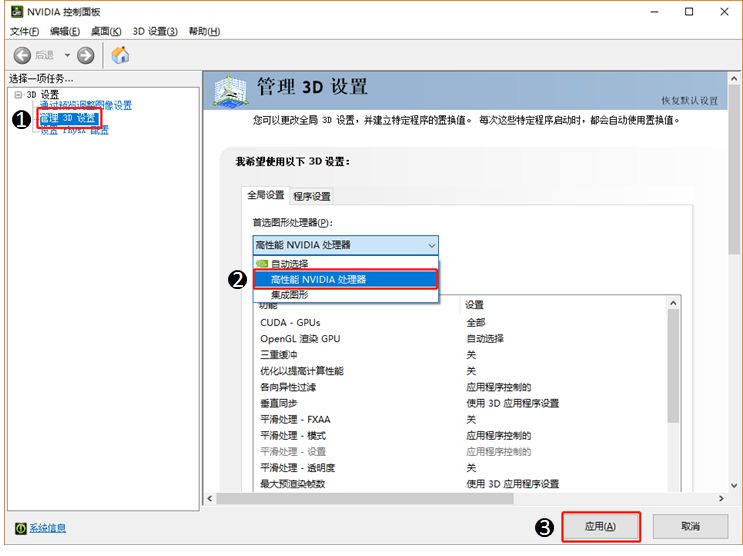
Task: Click the 3D settings header image icon
Action: [230, 91]
